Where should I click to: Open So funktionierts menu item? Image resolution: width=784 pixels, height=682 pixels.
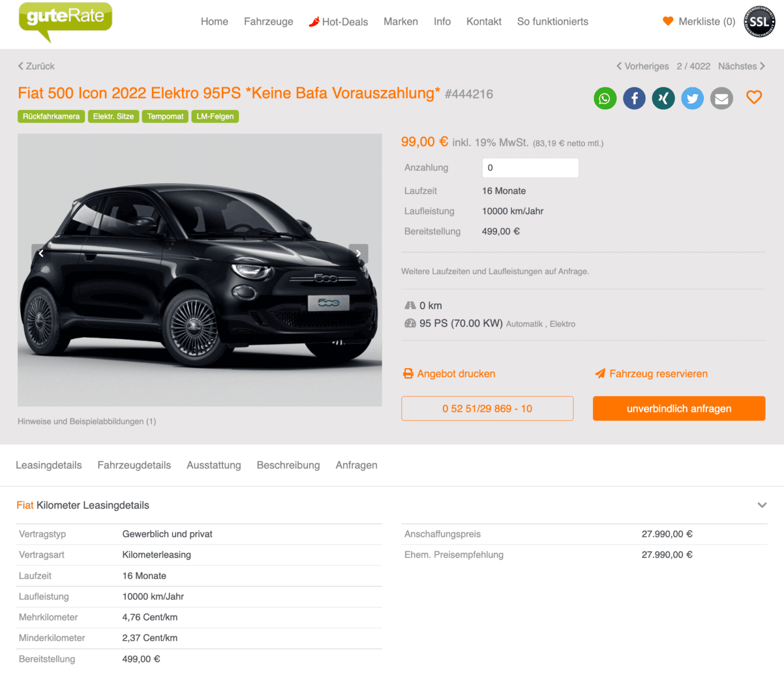[552, 22]
